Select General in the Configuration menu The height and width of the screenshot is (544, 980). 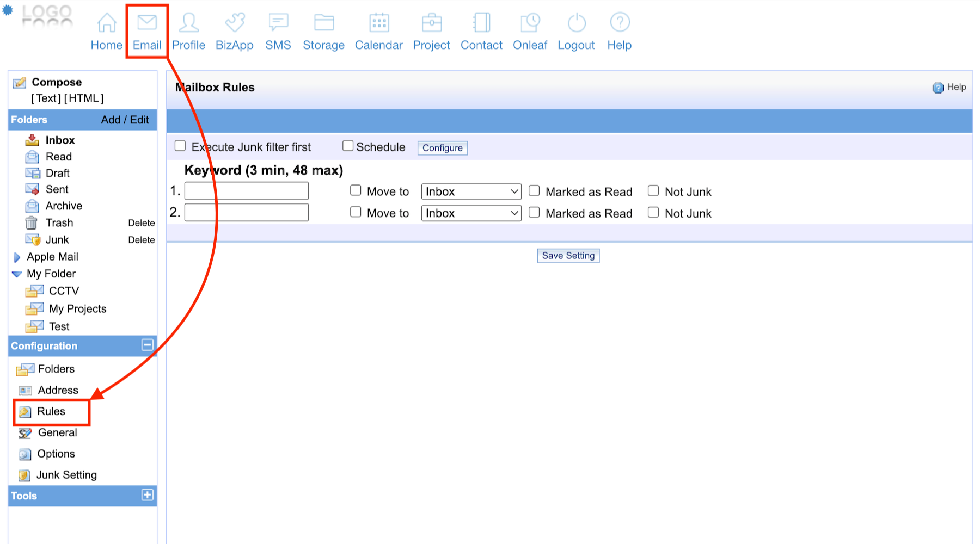point(57,432)
